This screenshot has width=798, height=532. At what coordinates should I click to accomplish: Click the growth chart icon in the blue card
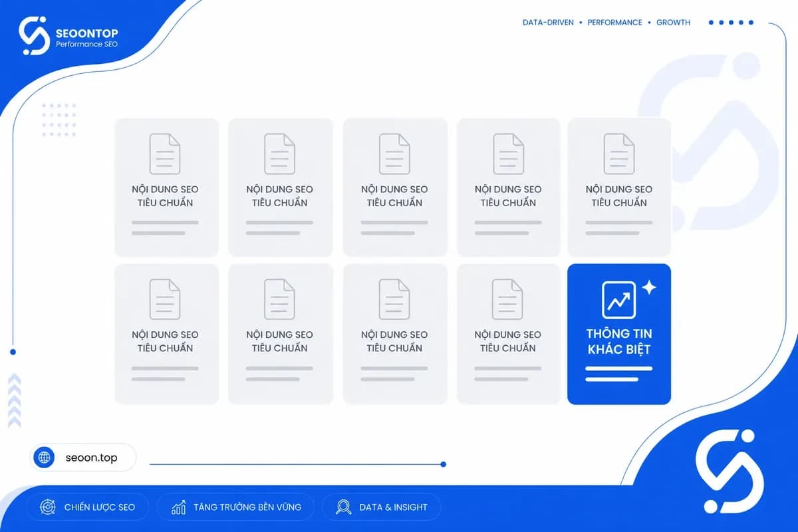[619, 300]
